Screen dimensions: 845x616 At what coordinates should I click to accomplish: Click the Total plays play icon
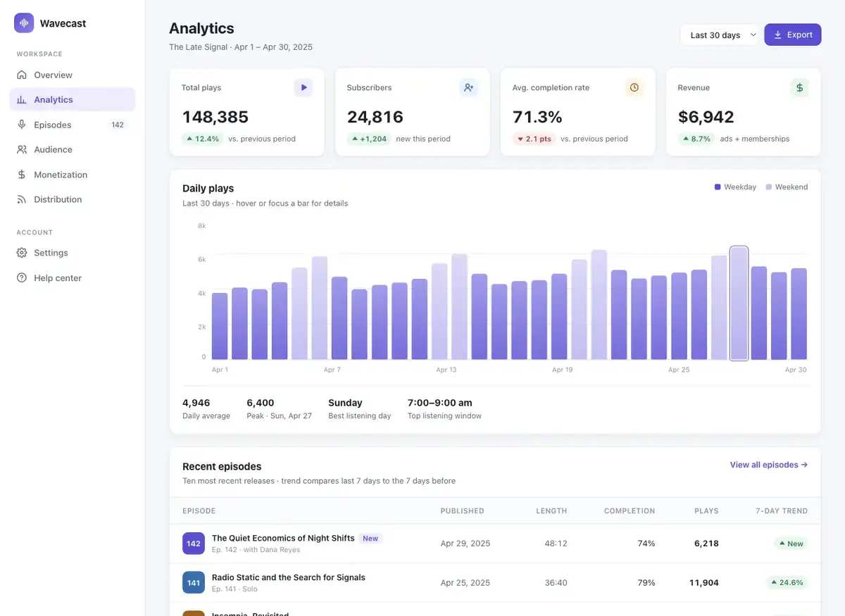303,88
